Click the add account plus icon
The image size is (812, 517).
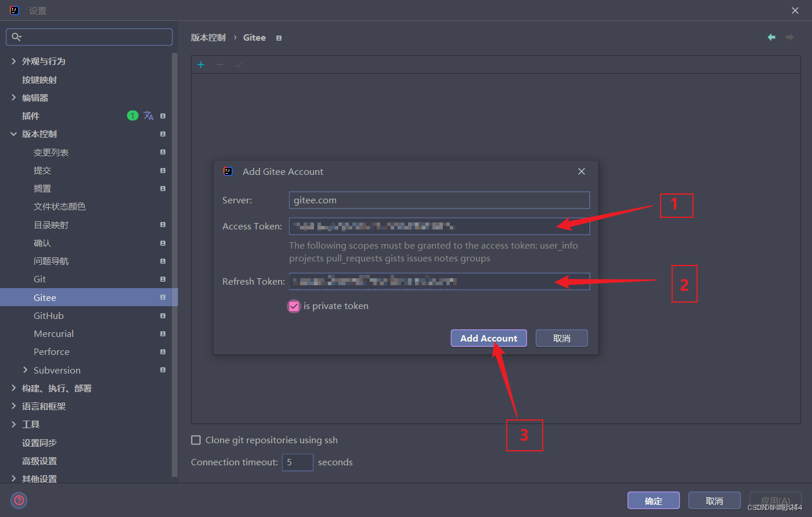click(x=201, y=64)
